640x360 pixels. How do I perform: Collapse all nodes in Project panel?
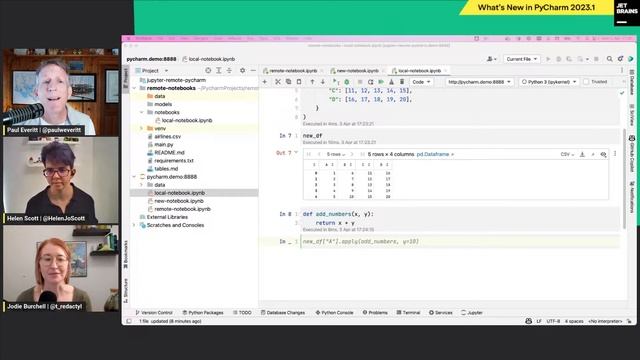(x=229, y=71)
